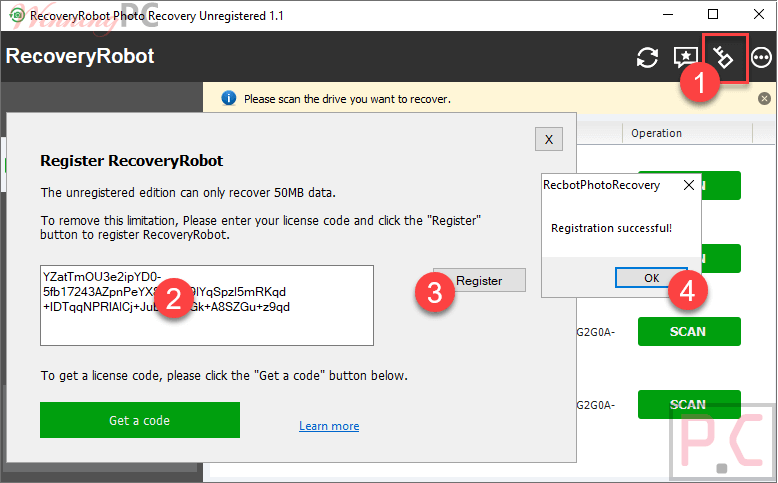Click the refresh drives icon in header

[x=647, y=58]
